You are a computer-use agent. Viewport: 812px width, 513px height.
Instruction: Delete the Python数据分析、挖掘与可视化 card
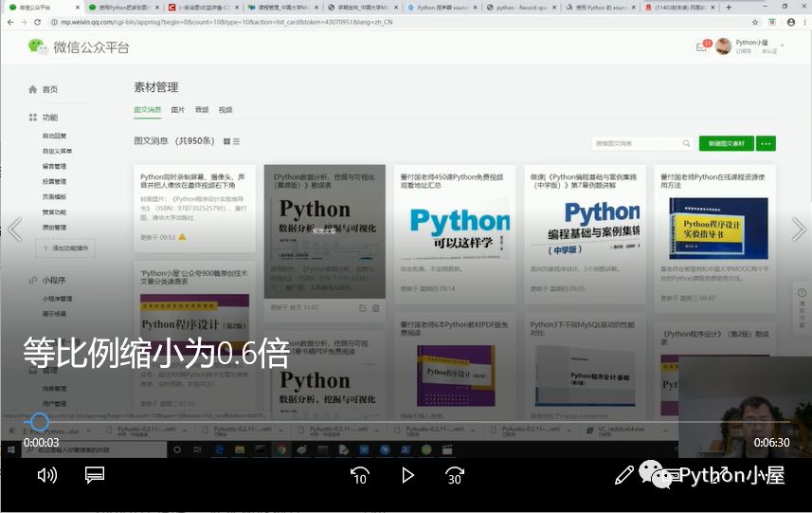(x=376, y=308)
